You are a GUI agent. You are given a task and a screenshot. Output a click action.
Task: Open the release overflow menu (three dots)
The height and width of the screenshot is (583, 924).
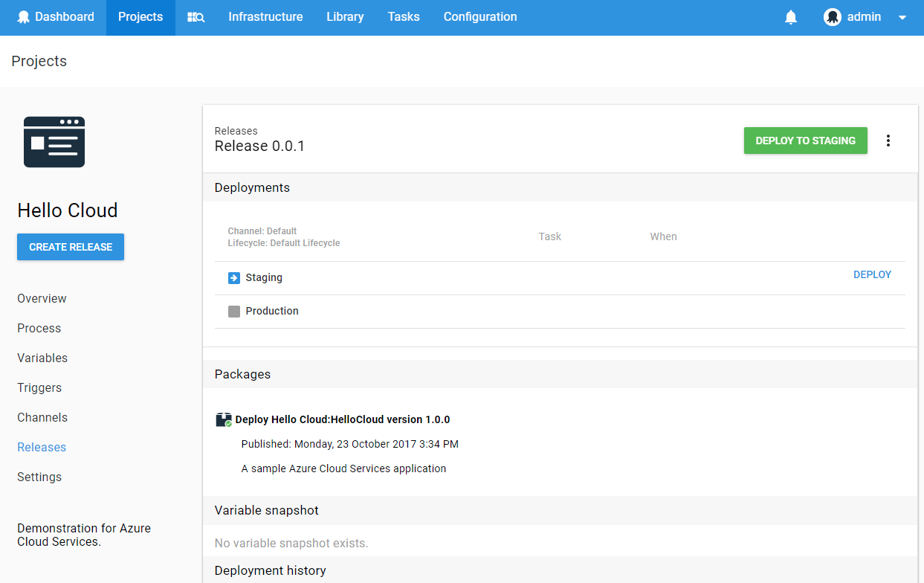tap(888, 141)
